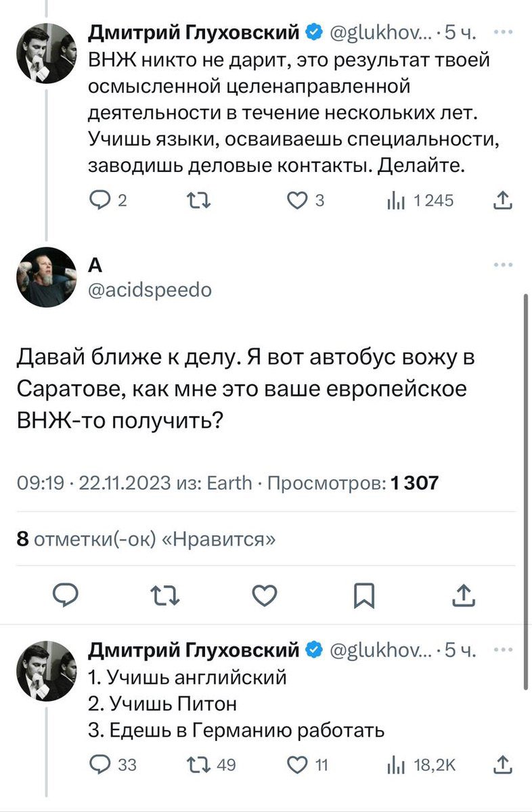Open more options for top tweet
The height and width of the screenshot is (812, 532).
(x=503, y=32)
